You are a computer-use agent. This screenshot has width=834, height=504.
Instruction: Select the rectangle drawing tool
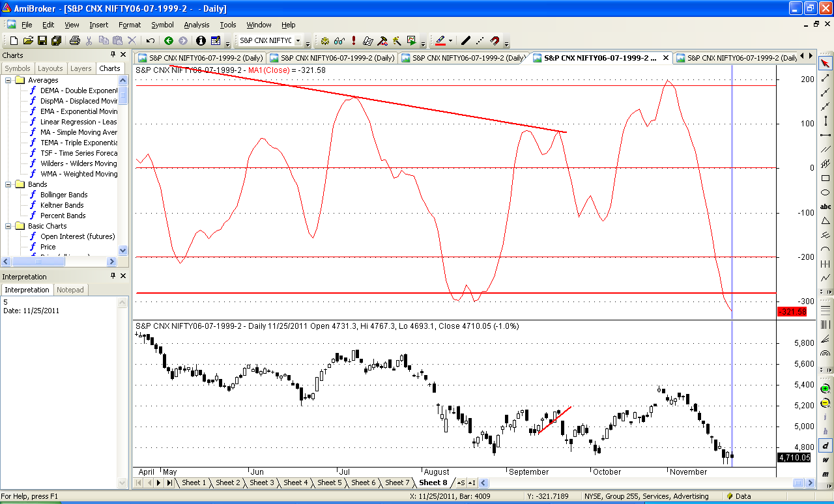pos(826,178)
